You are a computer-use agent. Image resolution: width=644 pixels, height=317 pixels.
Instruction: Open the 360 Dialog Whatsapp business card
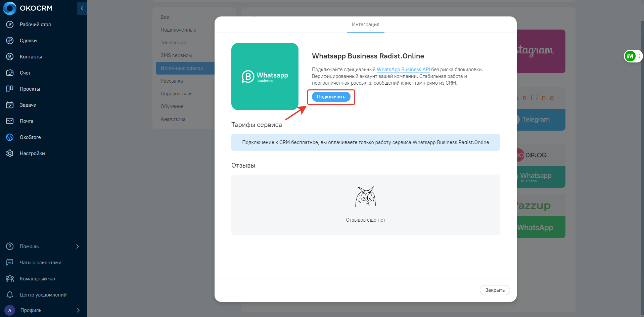541,166
